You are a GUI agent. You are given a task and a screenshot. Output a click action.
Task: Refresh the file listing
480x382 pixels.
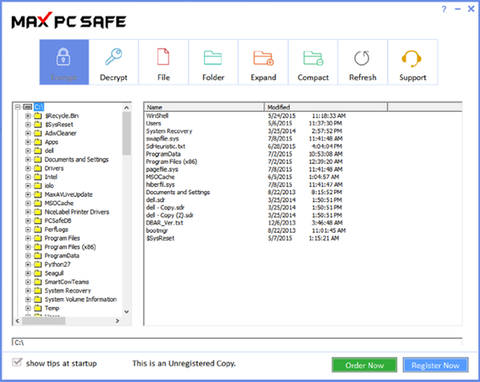point(362,58)
